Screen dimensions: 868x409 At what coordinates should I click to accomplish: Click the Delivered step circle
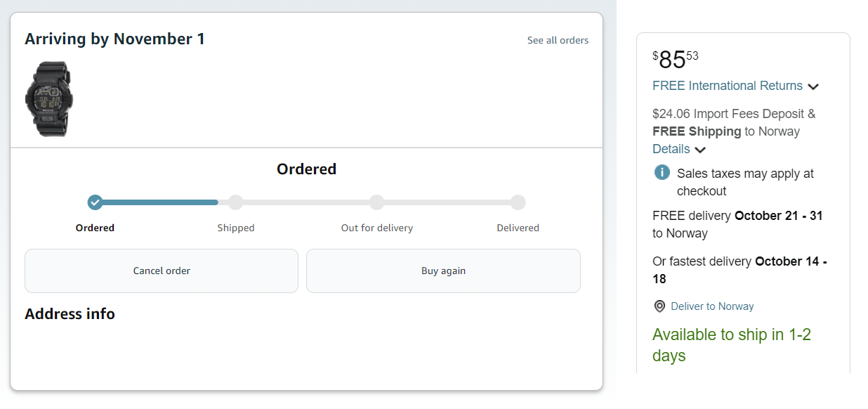click(x=518, y=202)
